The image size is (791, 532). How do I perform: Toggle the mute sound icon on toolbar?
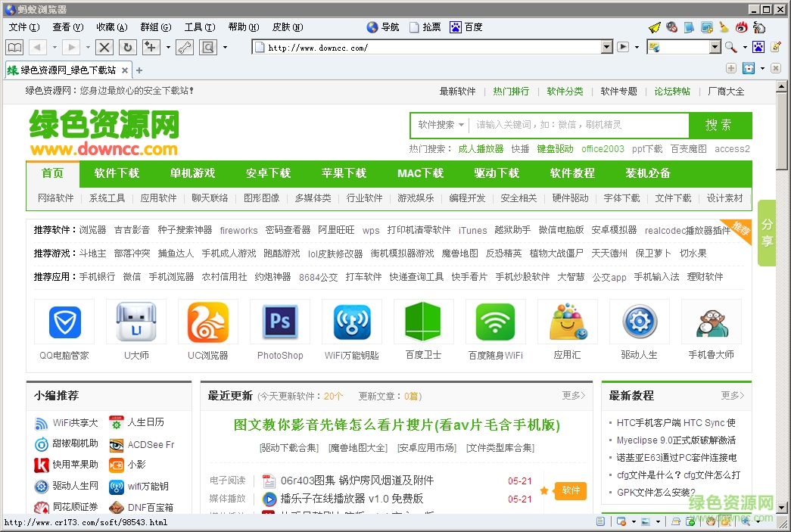[x=671, y=27]
